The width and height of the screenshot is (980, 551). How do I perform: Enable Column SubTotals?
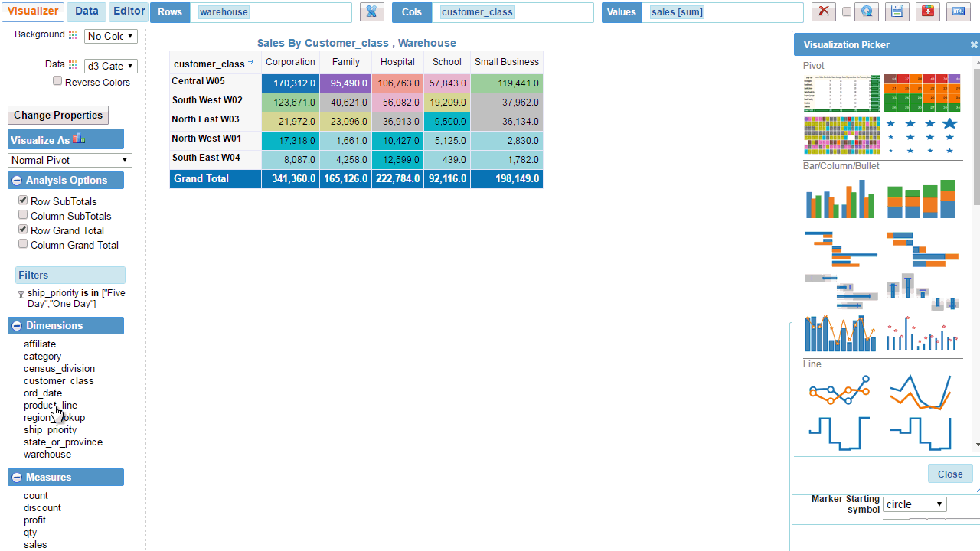(23, 214)
